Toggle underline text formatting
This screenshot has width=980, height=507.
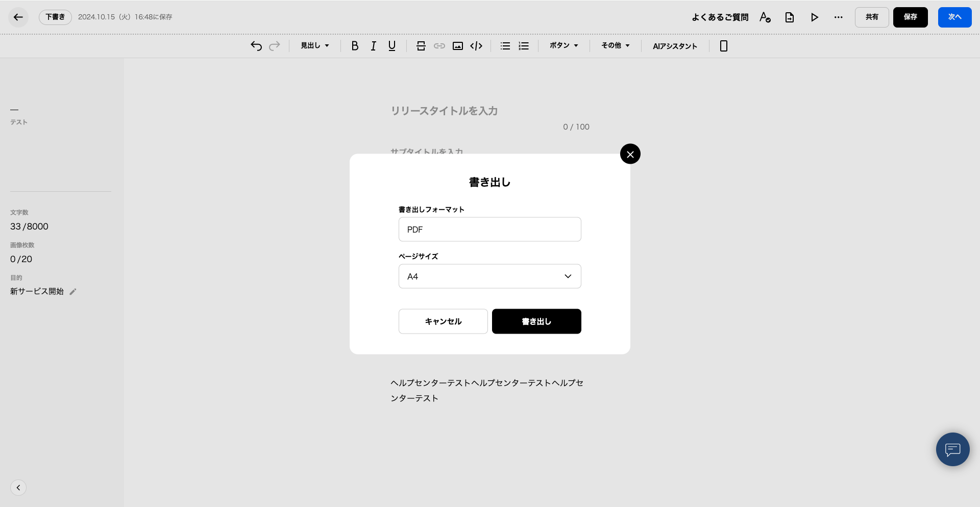pyautogui.click(x=392, y=46)
